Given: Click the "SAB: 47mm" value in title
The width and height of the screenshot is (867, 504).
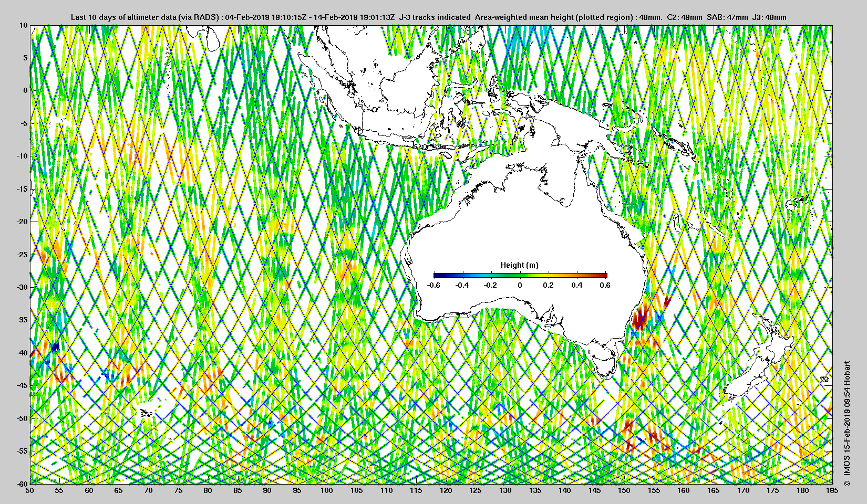Looking at the screenshot, I should (727, 17).
